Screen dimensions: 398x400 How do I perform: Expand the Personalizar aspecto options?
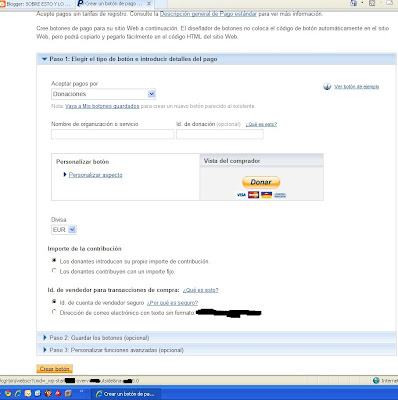point(95,175)
